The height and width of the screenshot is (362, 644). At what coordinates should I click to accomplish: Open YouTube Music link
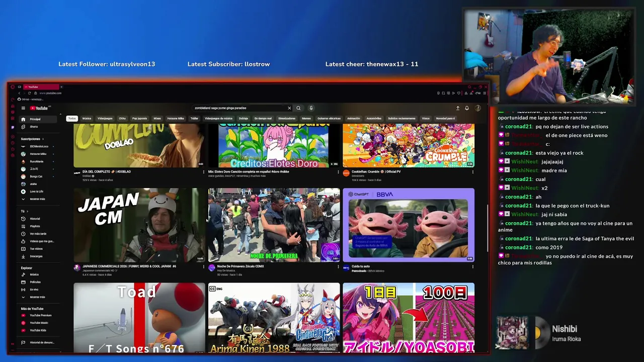[38, 323]
